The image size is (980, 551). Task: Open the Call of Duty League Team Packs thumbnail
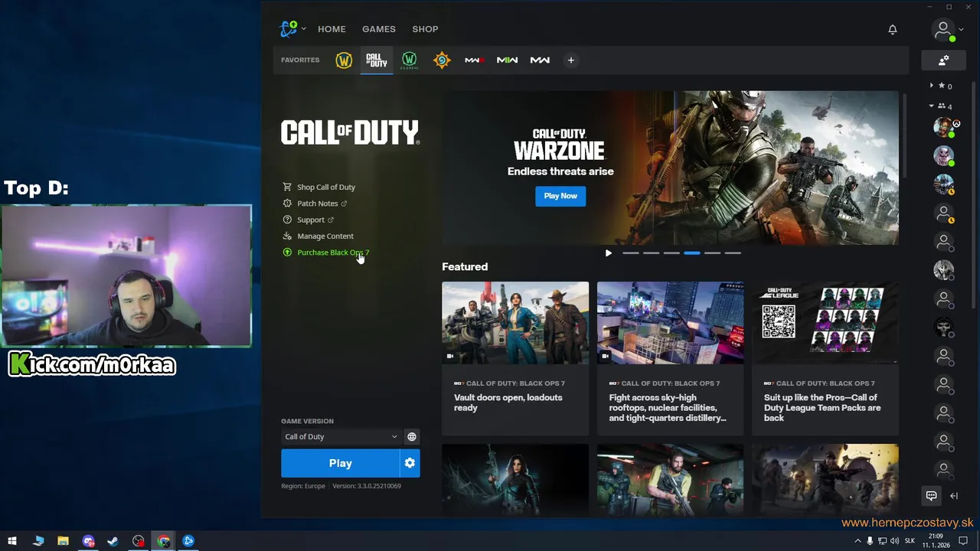(825, 323)
